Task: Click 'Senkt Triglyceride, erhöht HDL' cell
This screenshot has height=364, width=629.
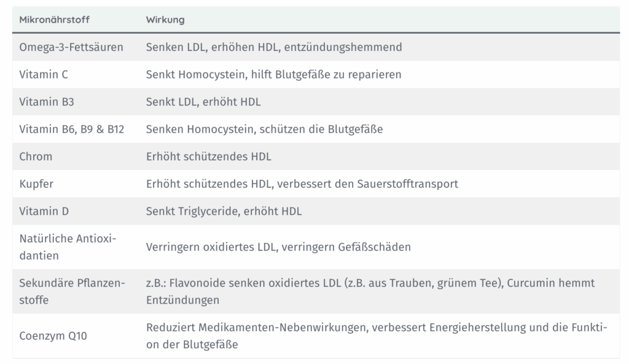Action: click(x=224, y=211)
